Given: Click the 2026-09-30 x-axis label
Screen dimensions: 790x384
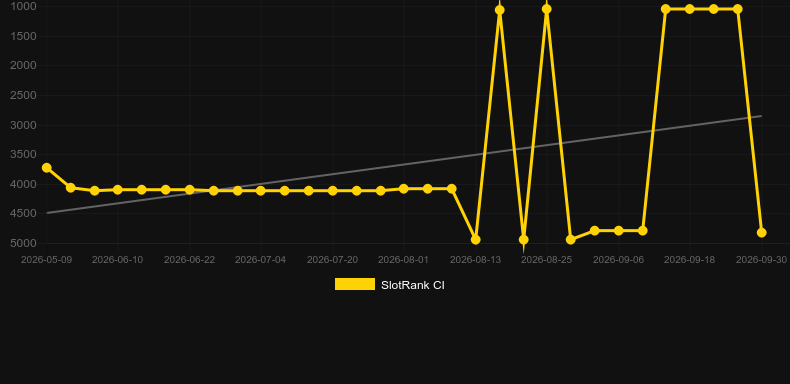Looking at the screenshot, I should 761,260.
